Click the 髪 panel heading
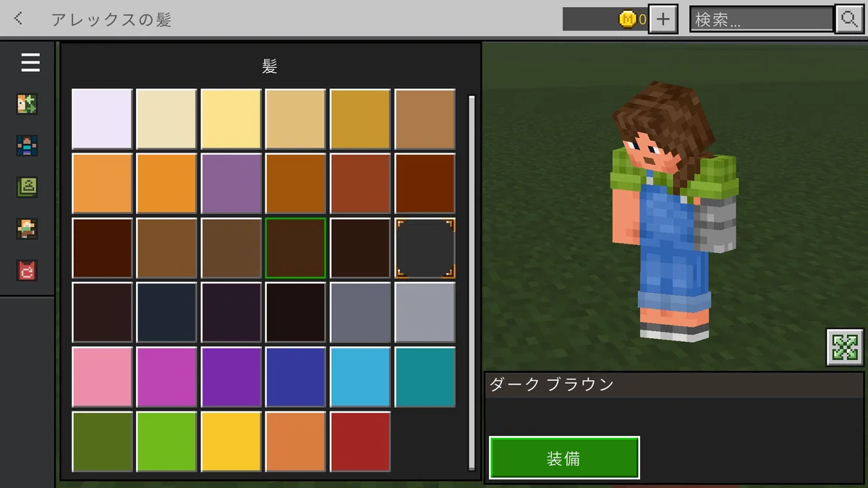This screenshot has height=488, width=868. coord(270,67)
